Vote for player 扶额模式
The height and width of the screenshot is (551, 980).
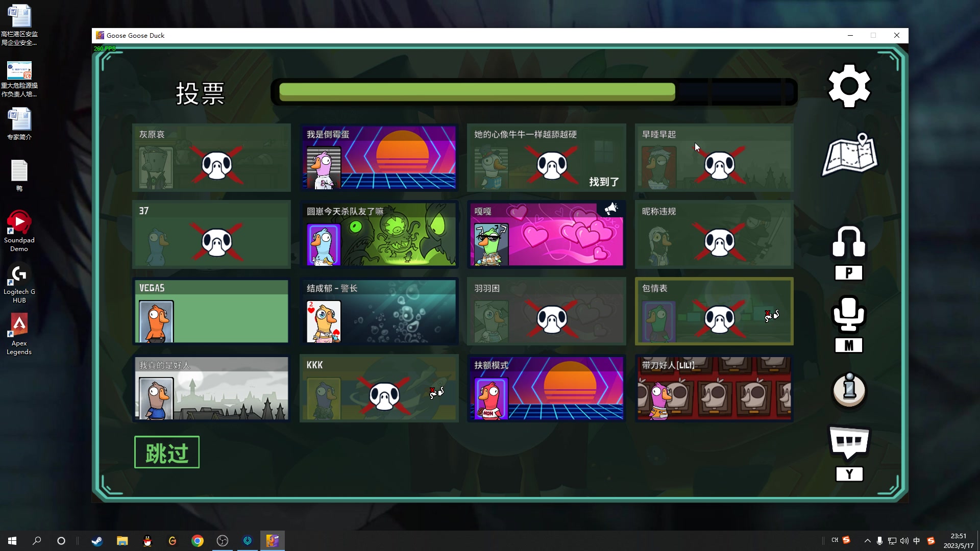(546, 388)
